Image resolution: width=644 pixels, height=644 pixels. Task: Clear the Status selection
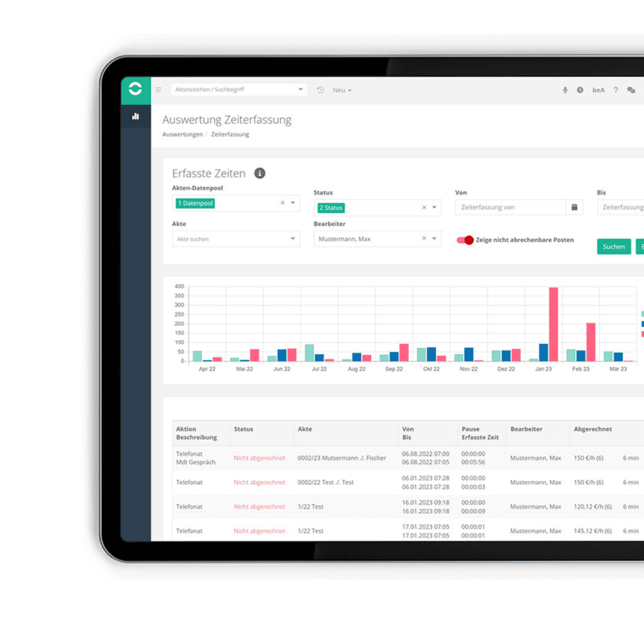[425, 208]
